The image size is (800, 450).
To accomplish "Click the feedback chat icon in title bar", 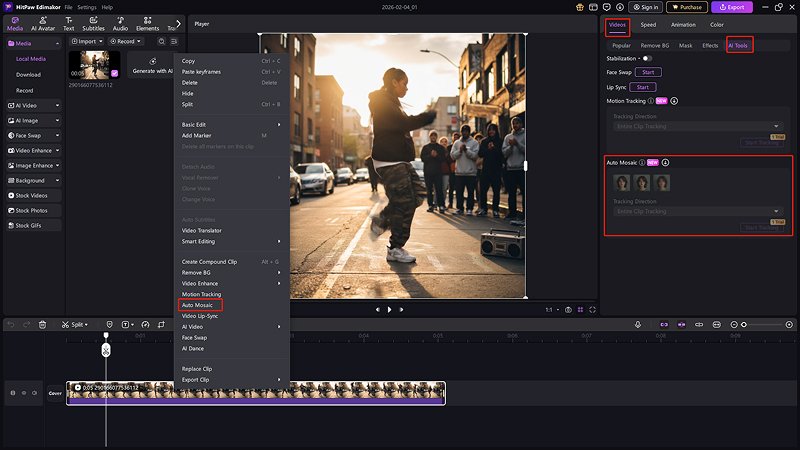I will point(607,7).
